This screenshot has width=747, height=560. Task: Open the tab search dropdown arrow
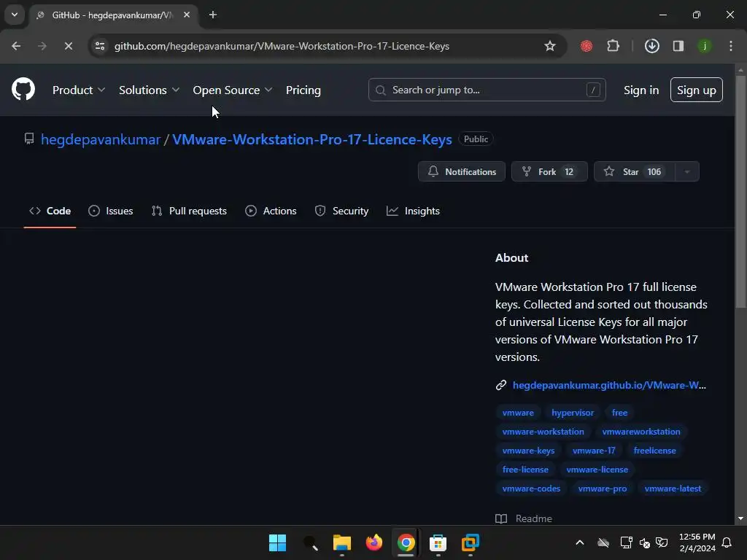click(x=15, y=15)
